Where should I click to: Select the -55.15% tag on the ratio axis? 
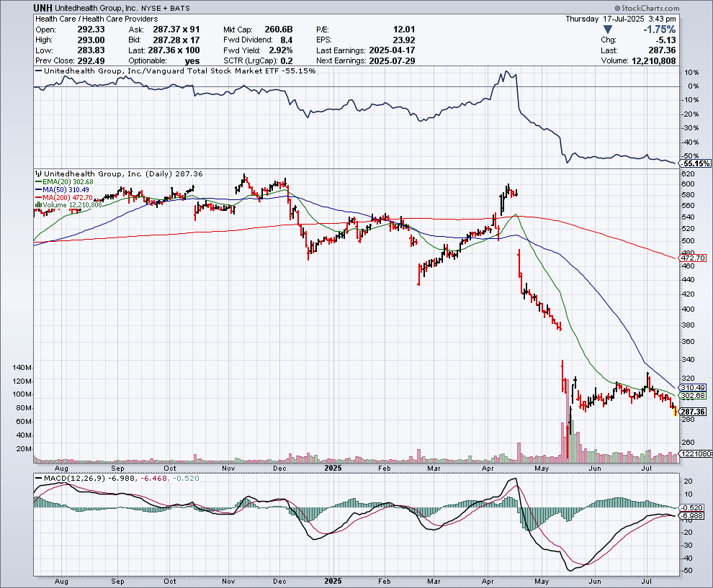point(695,163)
